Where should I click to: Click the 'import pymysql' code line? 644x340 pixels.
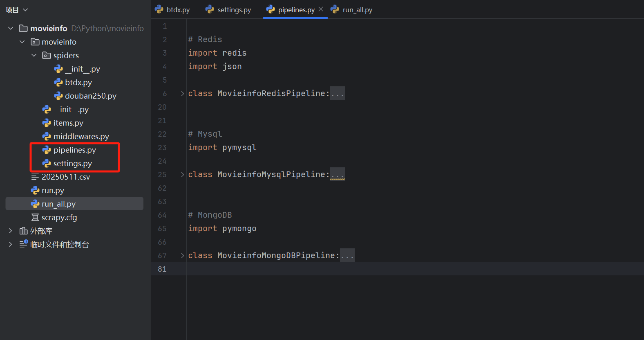tap(222, 147)
